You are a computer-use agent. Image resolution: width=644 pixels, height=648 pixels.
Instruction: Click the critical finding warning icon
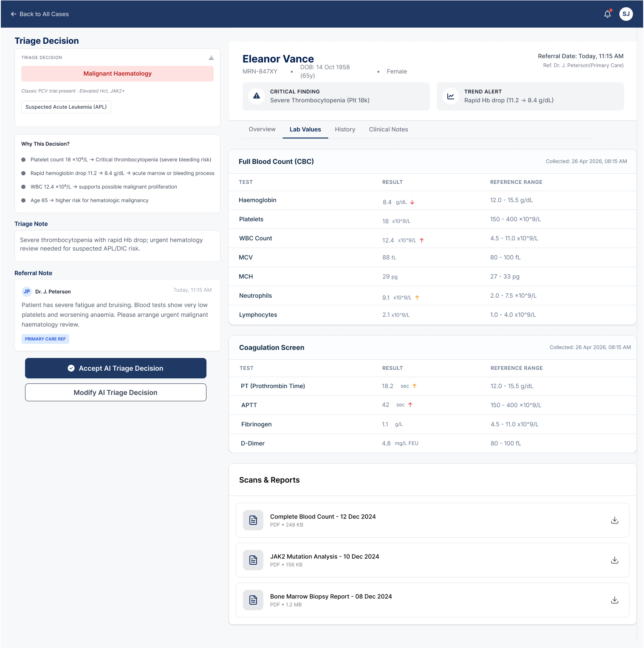[x=257, y=96]
